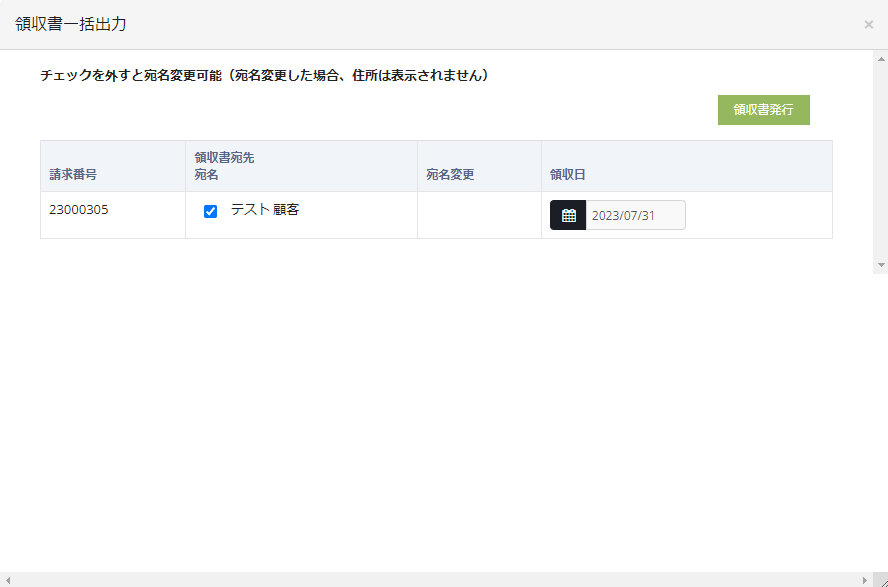
Task: Click the horizontal scrollbar track at the bottom
Action: [435, 580]
